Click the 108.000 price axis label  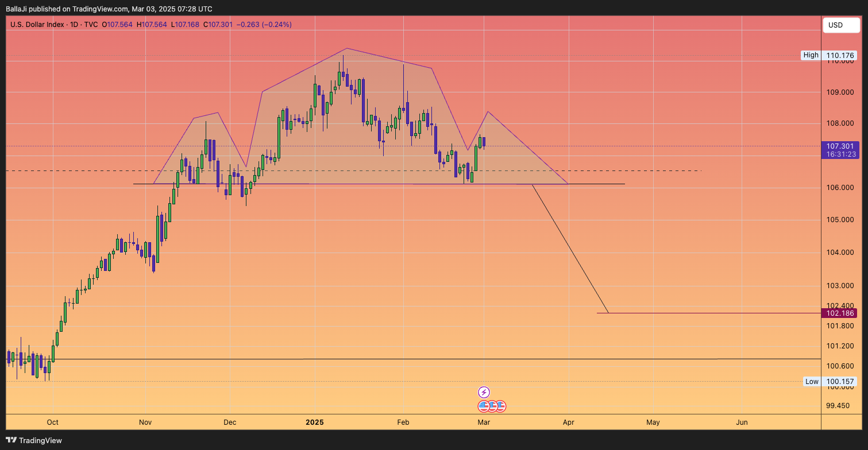tap(839, 123)
